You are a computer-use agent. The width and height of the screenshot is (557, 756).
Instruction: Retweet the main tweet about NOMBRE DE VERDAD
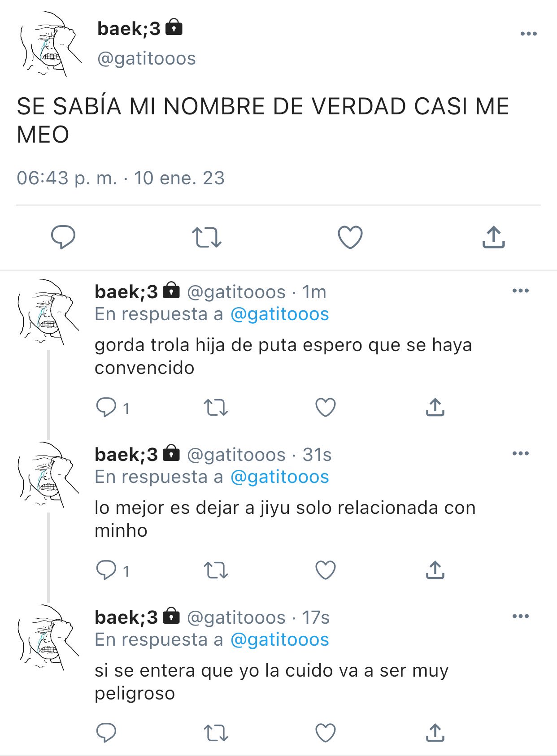(x=207, y=238)
